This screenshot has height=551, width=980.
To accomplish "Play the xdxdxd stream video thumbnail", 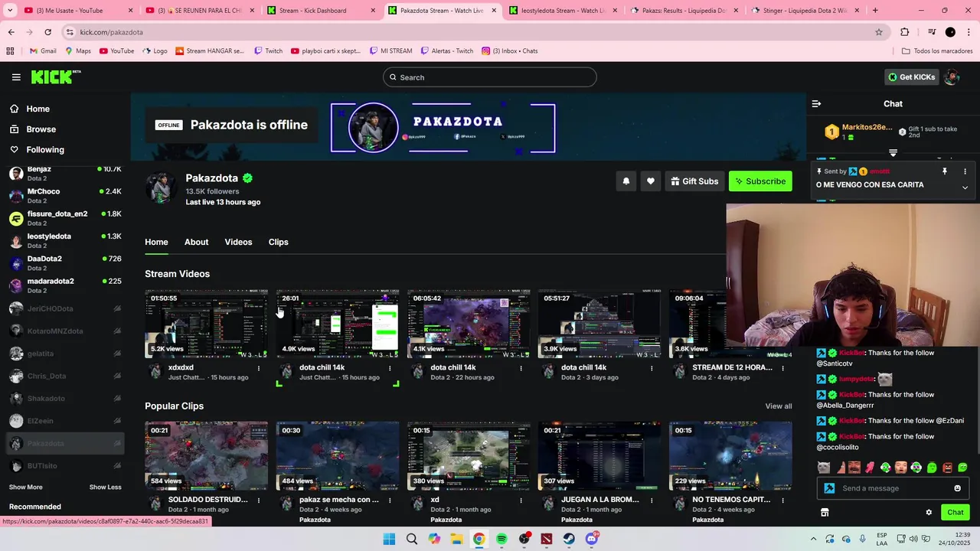I will (207, 324).
